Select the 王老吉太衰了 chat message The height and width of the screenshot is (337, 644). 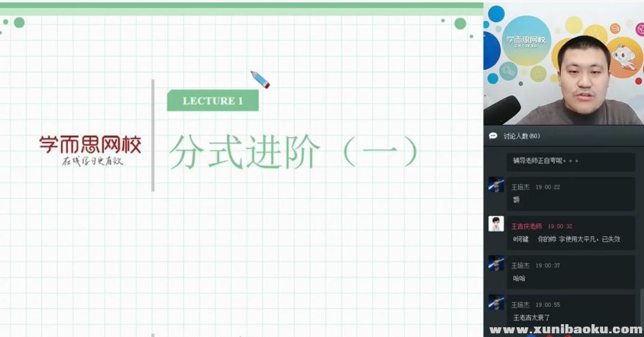[x=532, y=317]
